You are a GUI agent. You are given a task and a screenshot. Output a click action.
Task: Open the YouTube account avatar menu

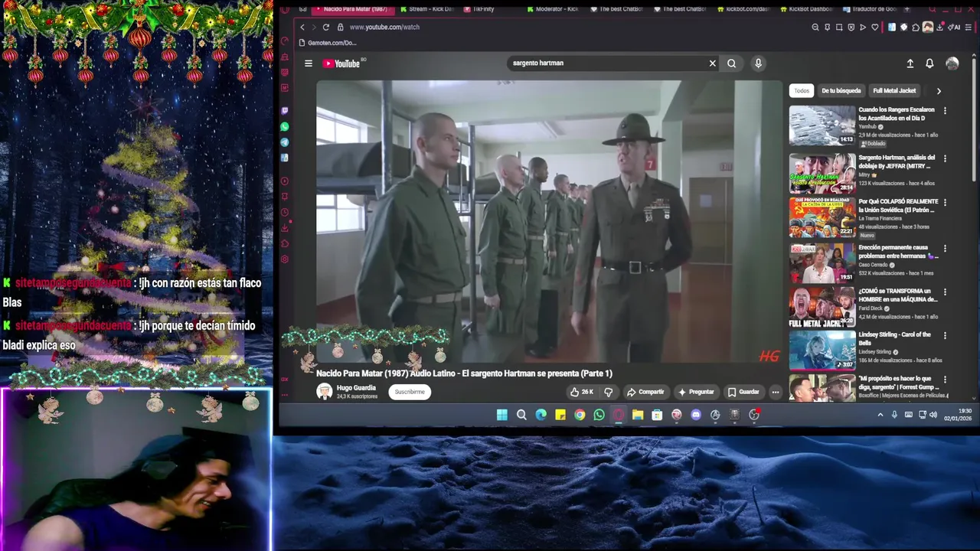click(x=952, y=64)
